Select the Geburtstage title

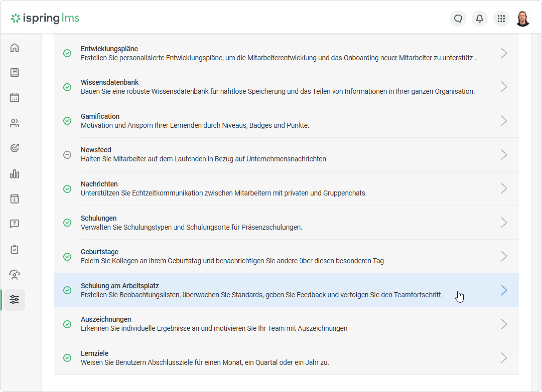click(x=99, y=252)
